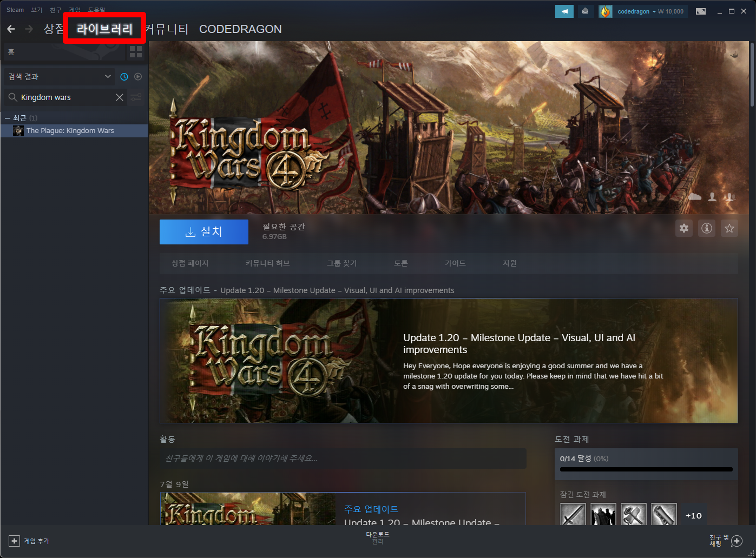Open the Steam menu
756x558 pixels.
click(x=15, y=10)
